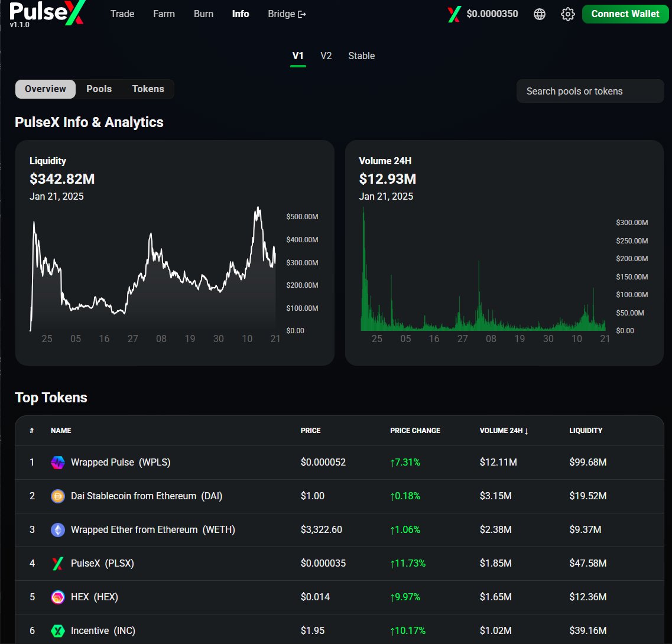Click WPLS price change 7.31%
The width and height of the screenshot is (672, 644).
(x=405, y=463)
